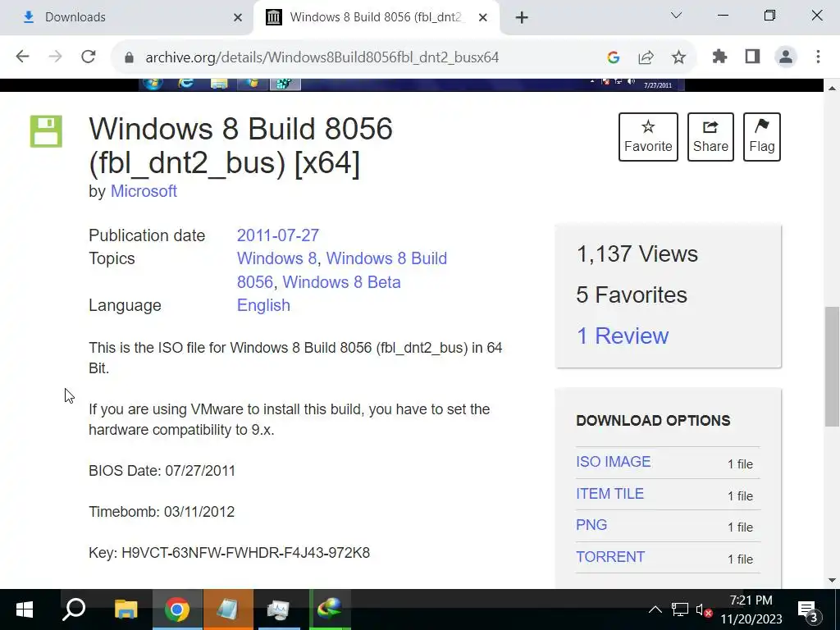Click the screenshot preview thumbnail strip

click(x=412, y=84)
